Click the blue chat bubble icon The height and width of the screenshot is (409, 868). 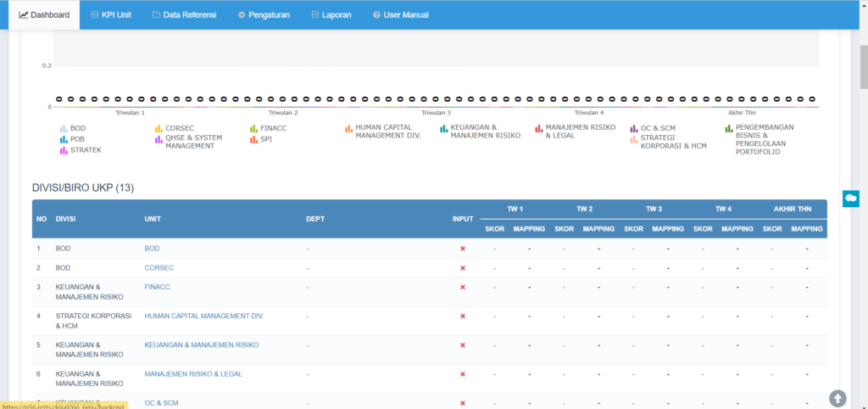tap(850, 198)
